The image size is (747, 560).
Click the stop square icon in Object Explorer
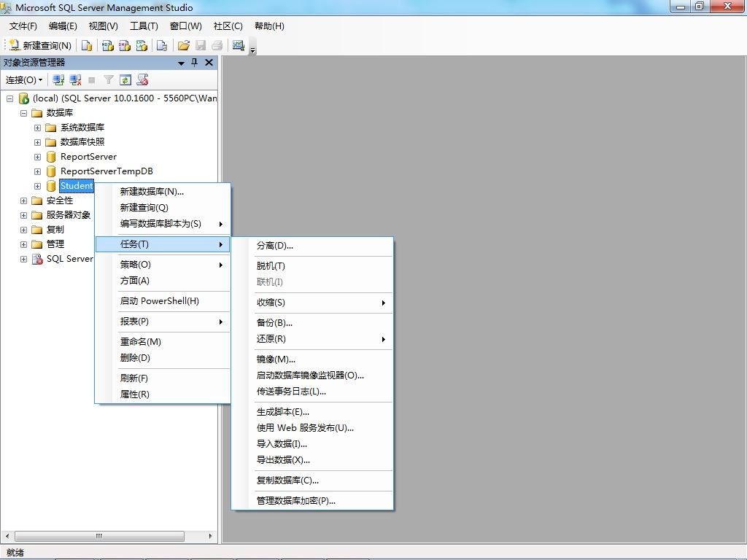point(92,80)
